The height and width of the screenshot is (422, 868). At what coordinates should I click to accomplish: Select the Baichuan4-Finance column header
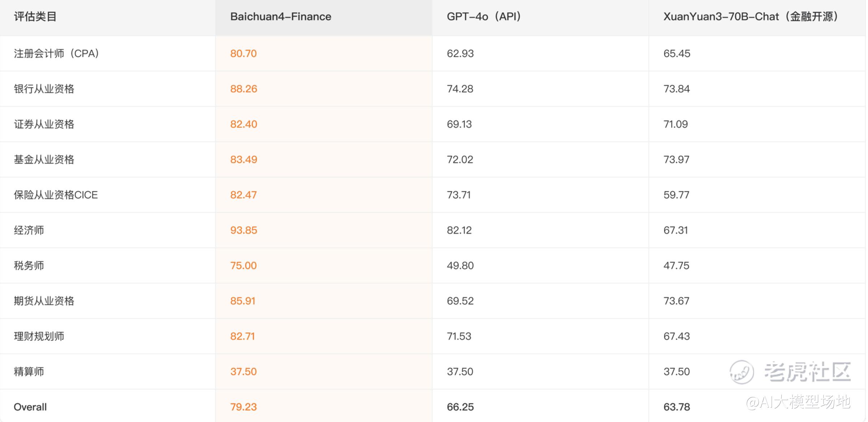coord(281,17)
